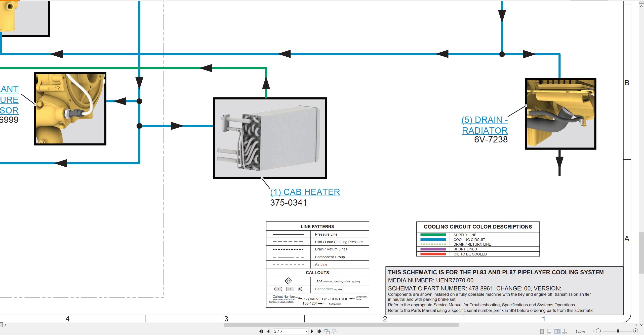
Task: Select facing two-page view
Action: click(x=557, y=331)
